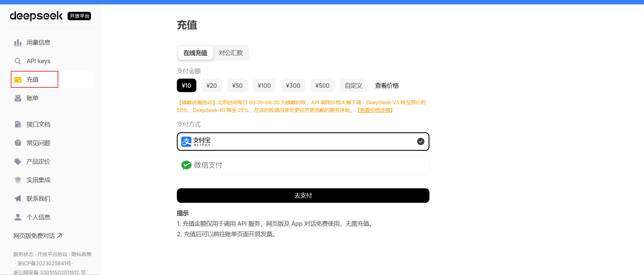Select the 在线充值 tab
This screenshot has width=644, height=275.
[195, 53]
